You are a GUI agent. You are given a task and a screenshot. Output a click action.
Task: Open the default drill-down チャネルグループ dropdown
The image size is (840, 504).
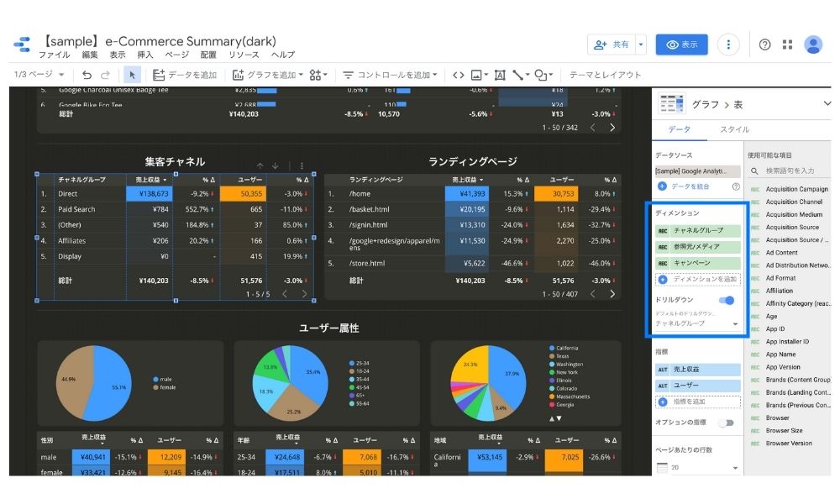(697, 323)
